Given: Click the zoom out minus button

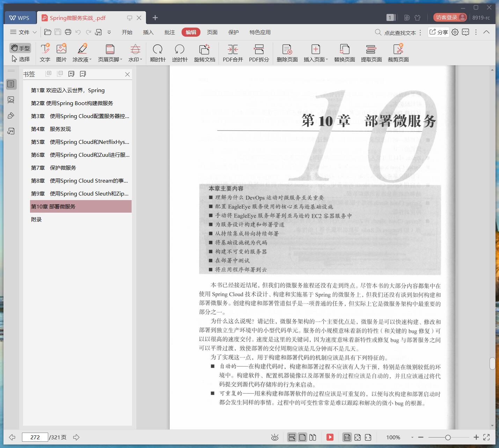Looking at the screenshot, I should pos(421,437).
